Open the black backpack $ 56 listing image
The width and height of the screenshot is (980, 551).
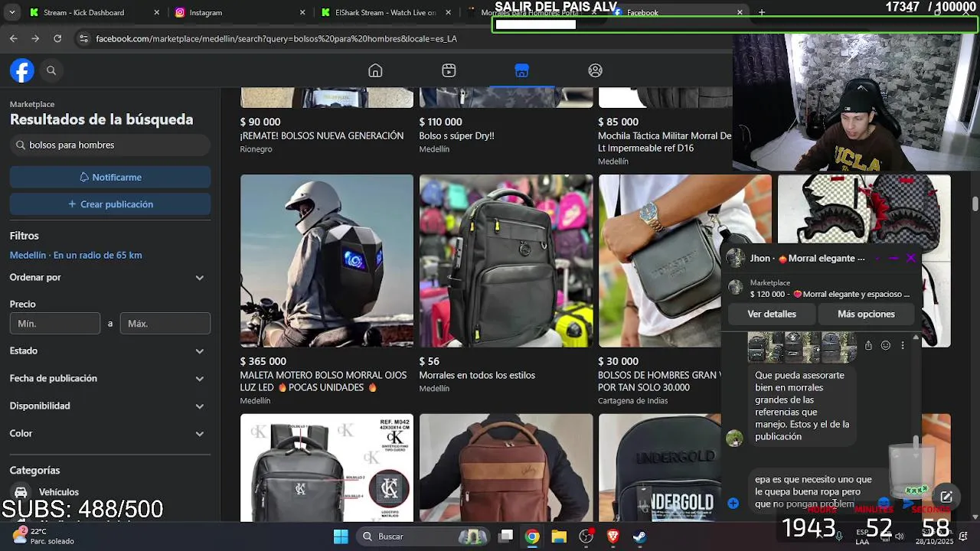point(506,261)
